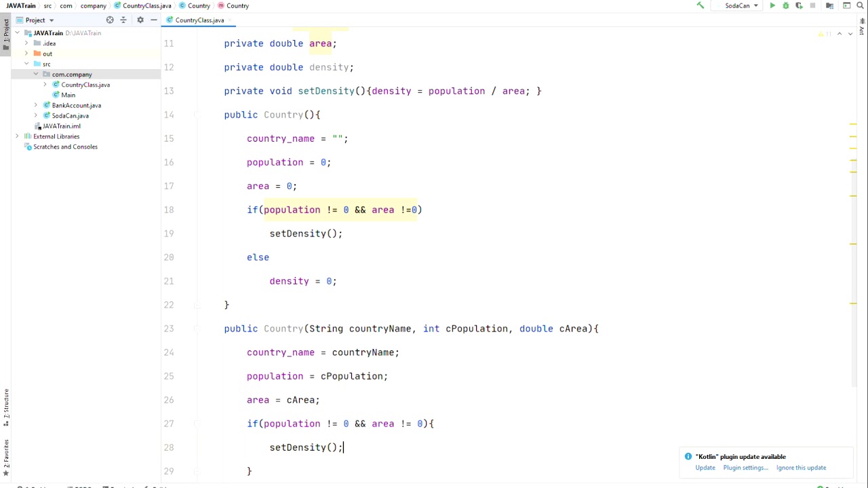Hide the Project tool window
868x488 pixels.
pos(154,20)
